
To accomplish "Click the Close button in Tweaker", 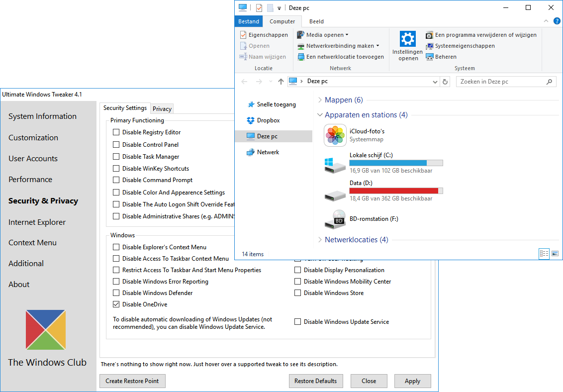I will coord(369,381).
